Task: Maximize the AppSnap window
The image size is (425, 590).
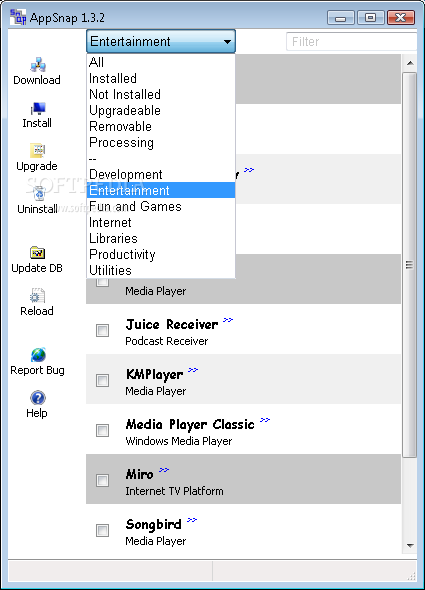Action: coord(370,18)
